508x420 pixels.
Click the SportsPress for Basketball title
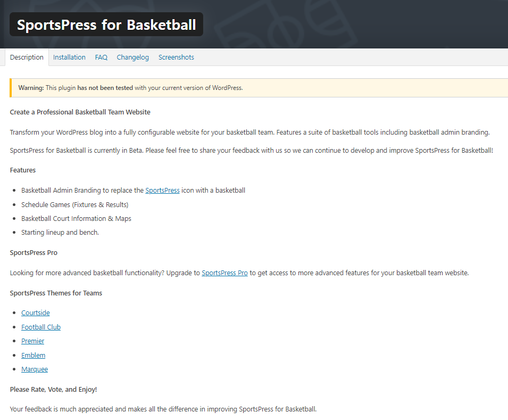pyautogui.click(x=106, y=24)
